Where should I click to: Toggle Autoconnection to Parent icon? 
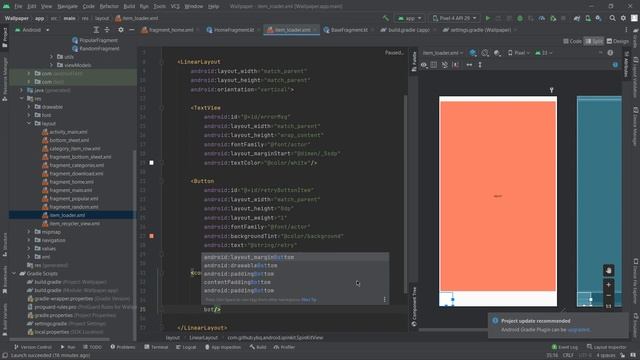coord(444,65)
